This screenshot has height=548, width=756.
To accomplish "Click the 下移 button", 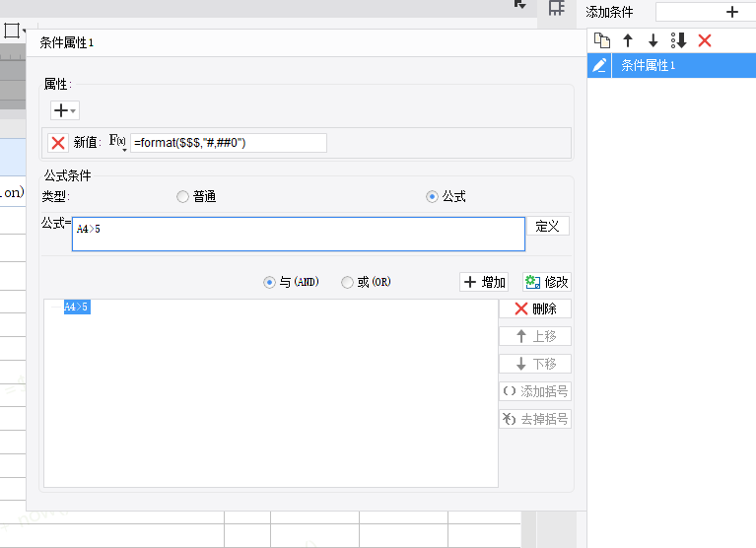I will click(535, 364).
